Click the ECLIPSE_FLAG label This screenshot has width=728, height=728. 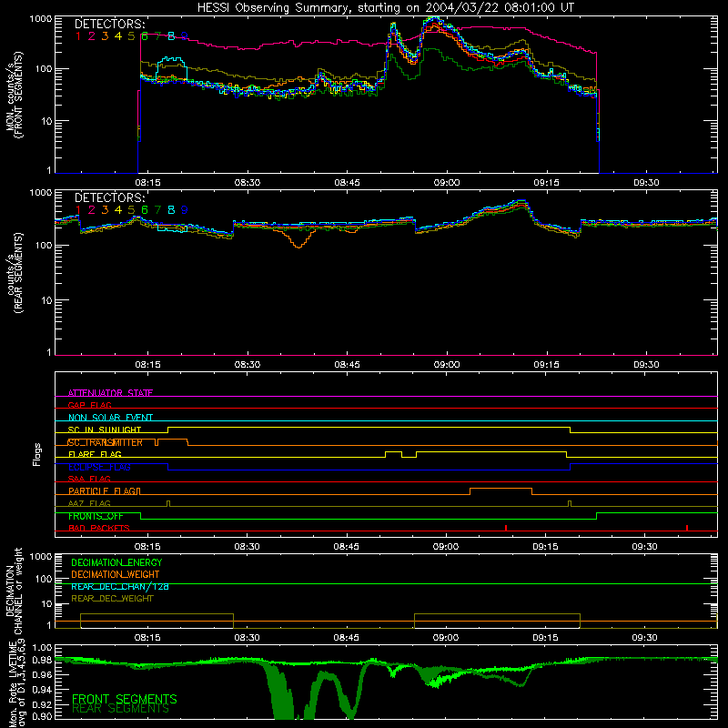(99, 467)
